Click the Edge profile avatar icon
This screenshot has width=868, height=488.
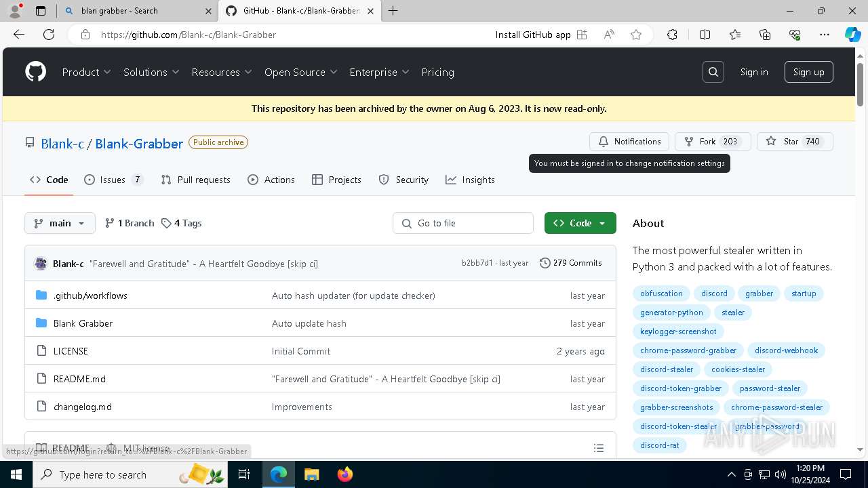coord(16,11)
